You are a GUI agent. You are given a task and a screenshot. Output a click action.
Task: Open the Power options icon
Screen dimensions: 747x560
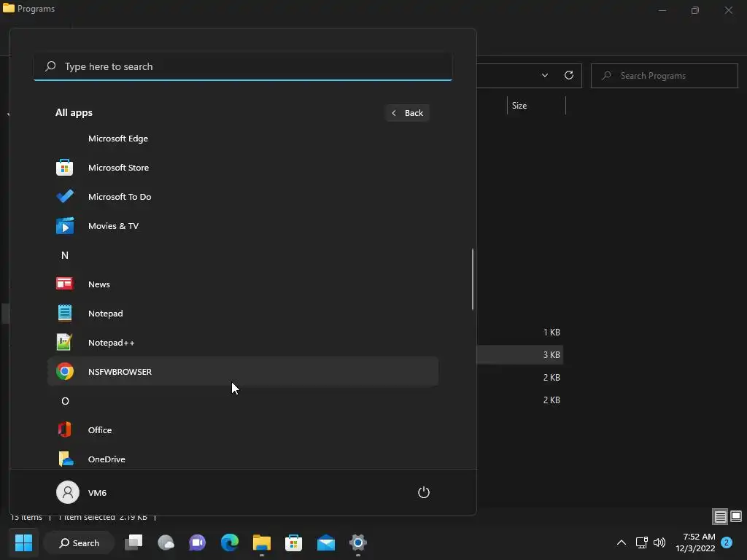424,492
